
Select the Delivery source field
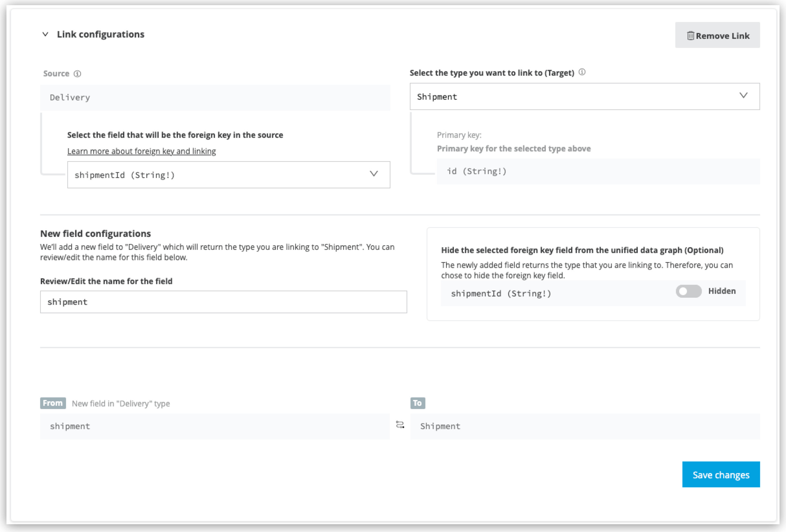tap(215, 97)
